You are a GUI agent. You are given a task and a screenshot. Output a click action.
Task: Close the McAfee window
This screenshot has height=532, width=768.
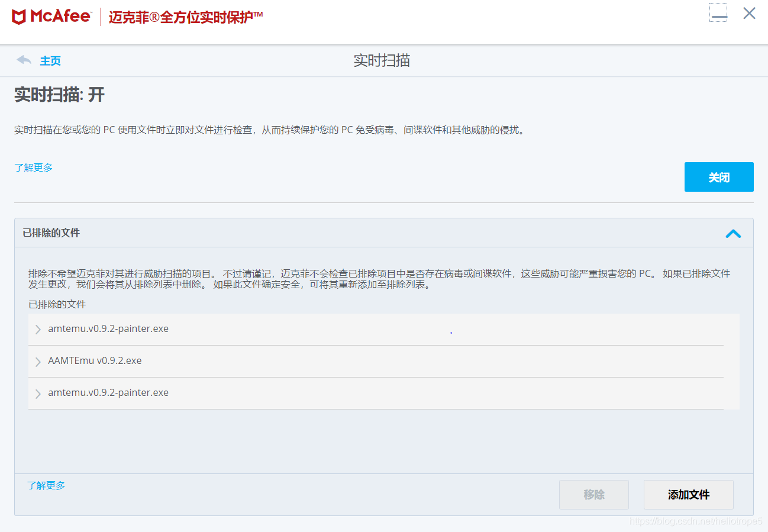749,13
